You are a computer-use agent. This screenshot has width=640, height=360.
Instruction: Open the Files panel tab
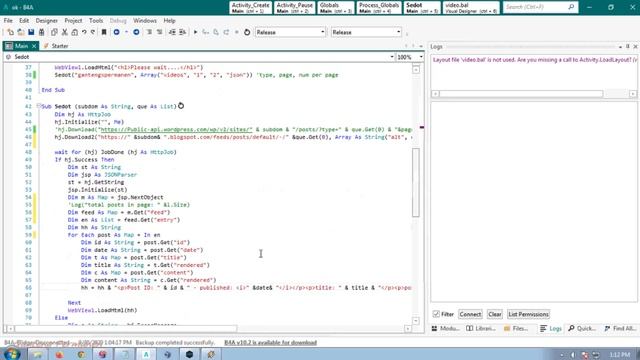(516, 328)
